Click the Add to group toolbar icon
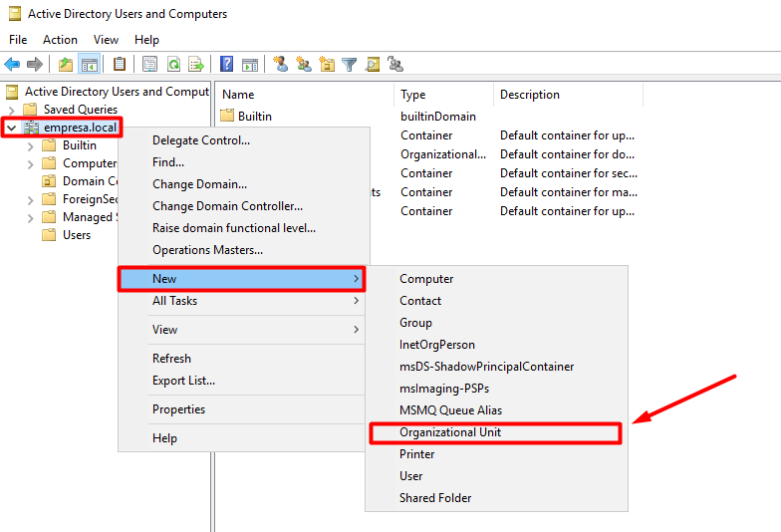The image size is (781, 532). click(395, 64)
